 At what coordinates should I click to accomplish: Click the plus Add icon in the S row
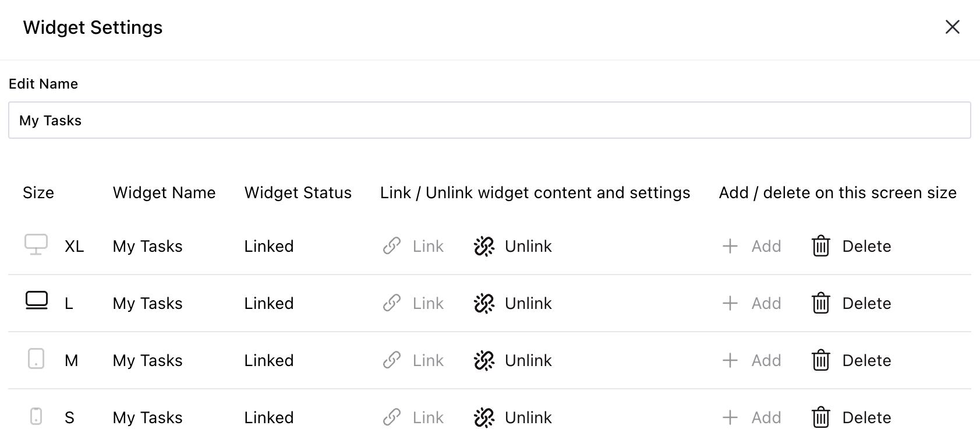[729, 417]
